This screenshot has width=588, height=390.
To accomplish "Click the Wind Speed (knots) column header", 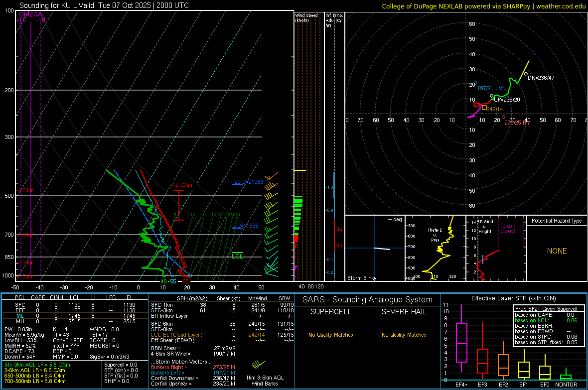I will (306, 18).
